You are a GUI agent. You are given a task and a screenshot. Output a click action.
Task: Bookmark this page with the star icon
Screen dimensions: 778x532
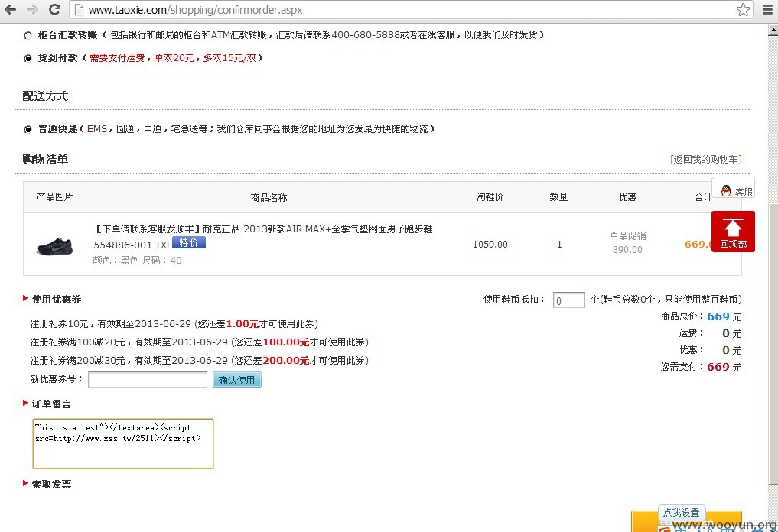[743, 9]
